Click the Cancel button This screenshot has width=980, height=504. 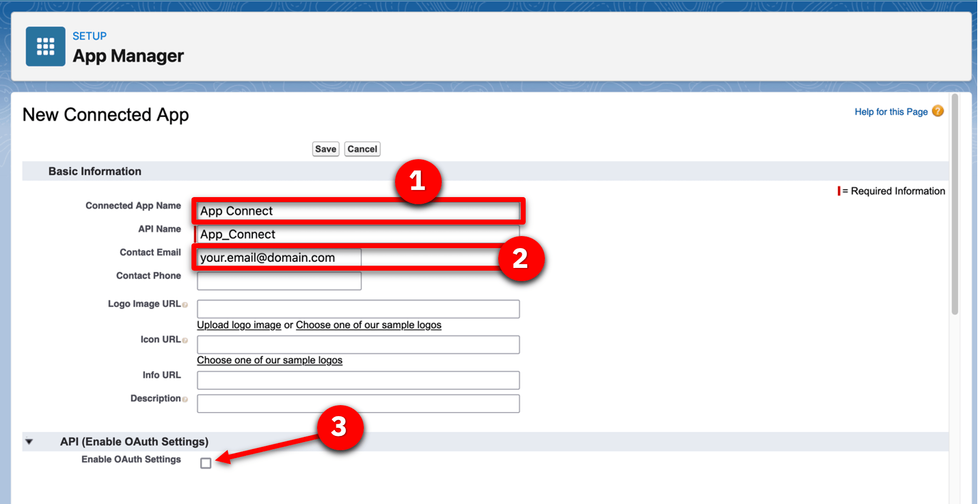pos(362,148)
